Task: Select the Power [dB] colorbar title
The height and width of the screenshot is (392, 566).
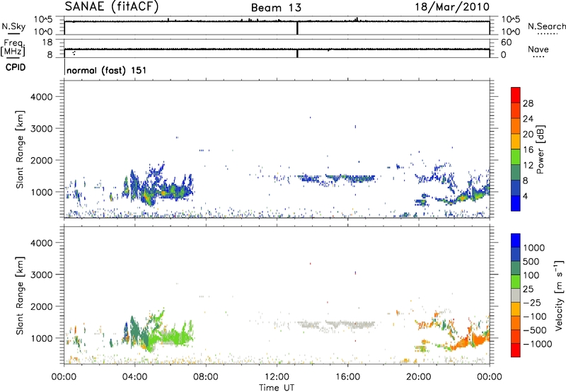Action: (541, 149)
